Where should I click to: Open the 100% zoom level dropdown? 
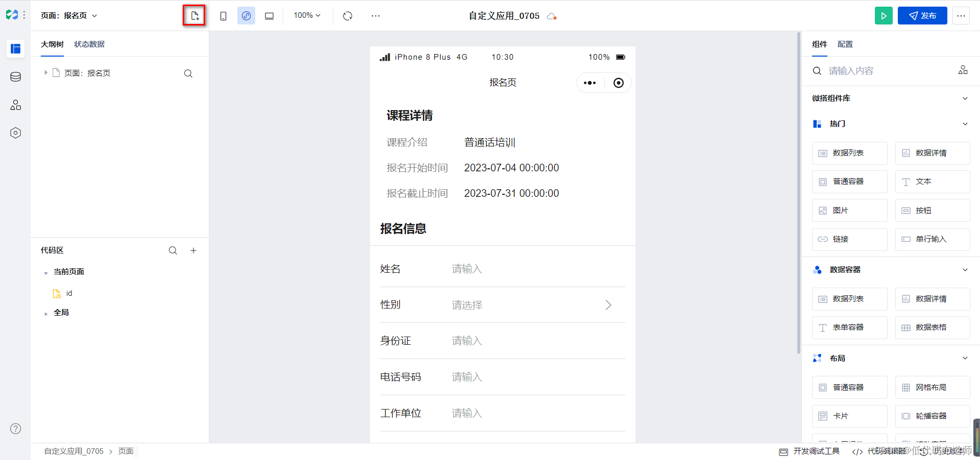point(307,16)
